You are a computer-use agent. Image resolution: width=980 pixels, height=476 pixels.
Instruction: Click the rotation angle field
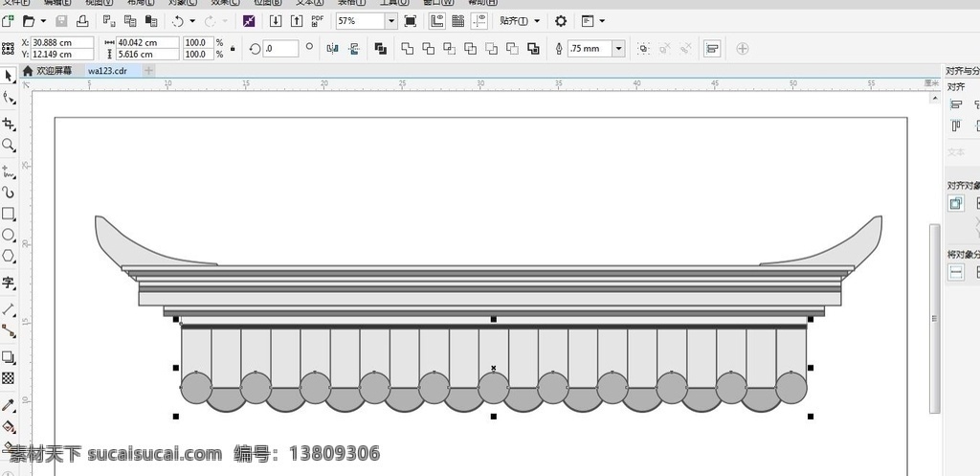coord(280,48)
